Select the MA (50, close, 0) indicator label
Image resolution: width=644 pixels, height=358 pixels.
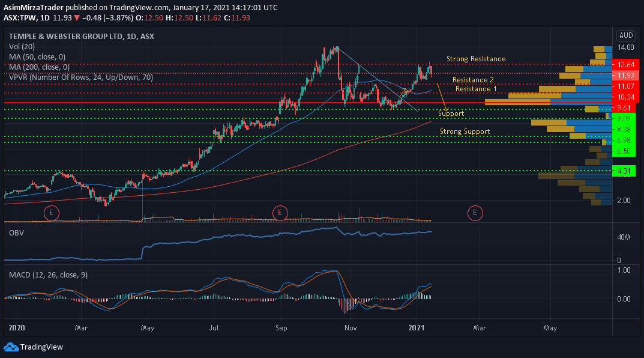(37, 57)
